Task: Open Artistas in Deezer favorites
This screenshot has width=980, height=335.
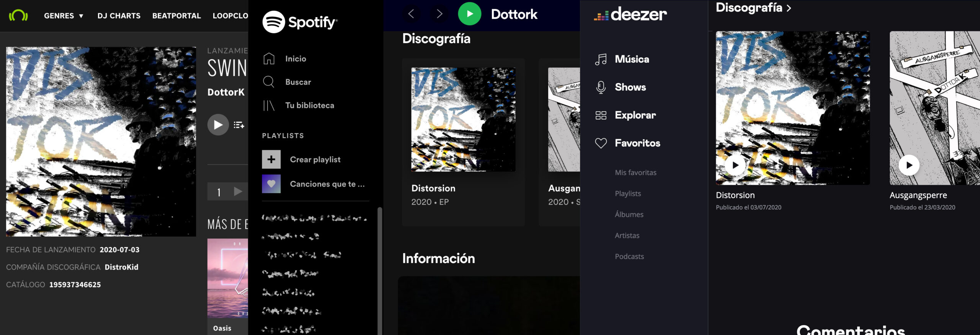Action: coord(627,236)
